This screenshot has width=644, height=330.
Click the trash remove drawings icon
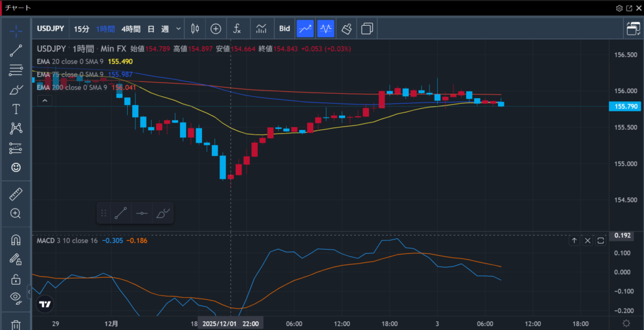(x=16, y=324)
